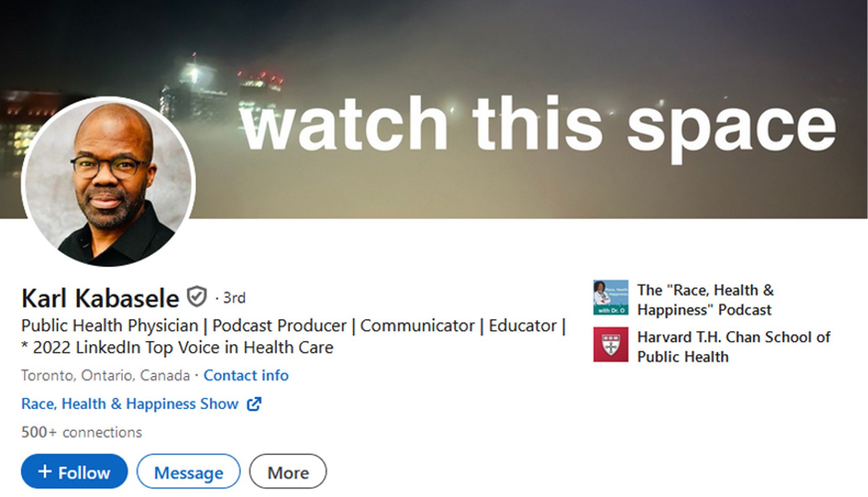Click the Follow button
The image size is (868, 497).
74,471
